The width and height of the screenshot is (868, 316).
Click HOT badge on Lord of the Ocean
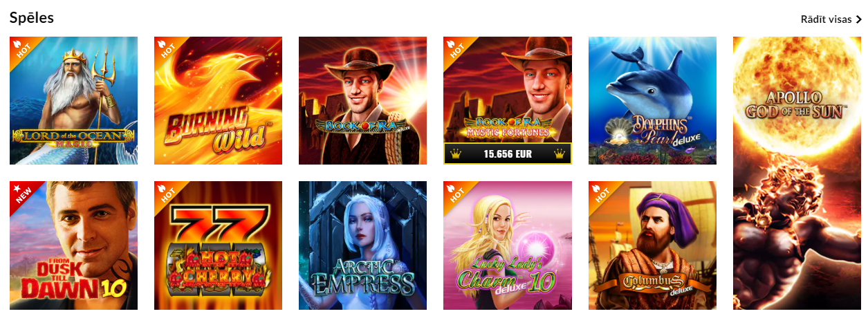click(x=21, y=48)
